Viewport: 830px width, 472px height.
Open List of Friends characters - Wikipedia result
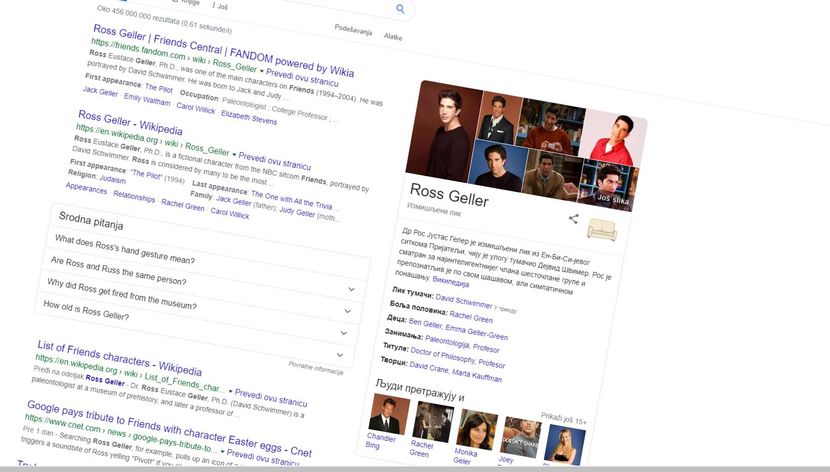click(119, 358)
